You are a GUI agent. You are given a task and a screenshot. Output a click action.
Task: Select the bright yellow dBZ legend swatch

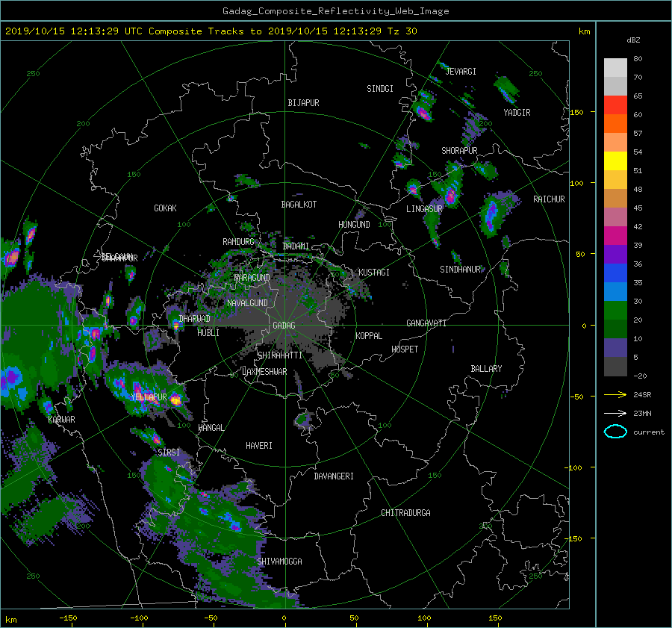click(x=615, y=161)
